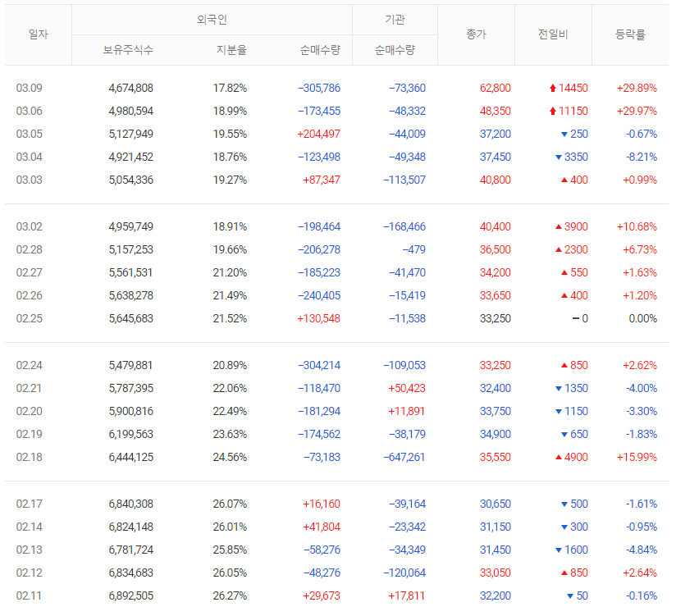Click net buy value -304,214
This screenshot has width=676, height=616.
pyautogui.click(x=319, y=366)
